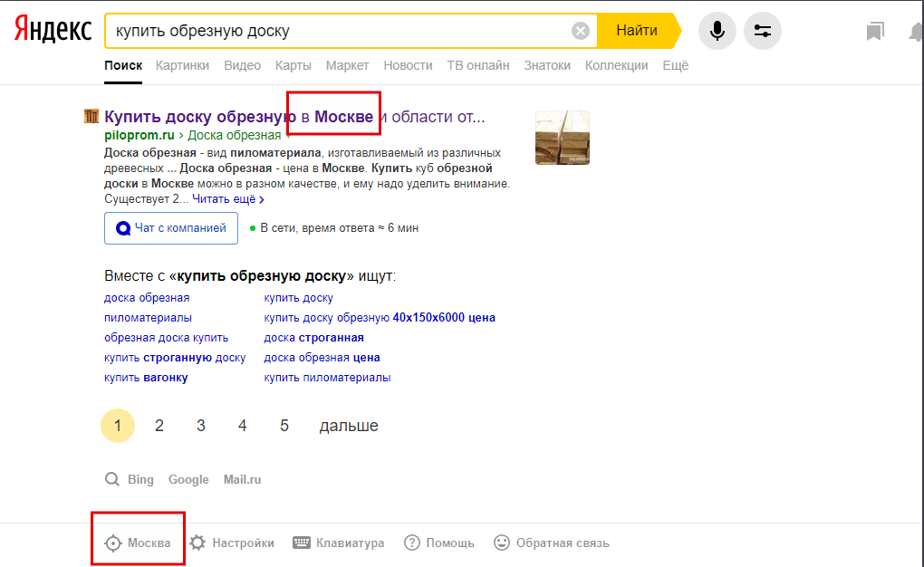This screenshot has width=924, height=567.
Task: Click the microphone voice search icon
Action: click(717, 32)
